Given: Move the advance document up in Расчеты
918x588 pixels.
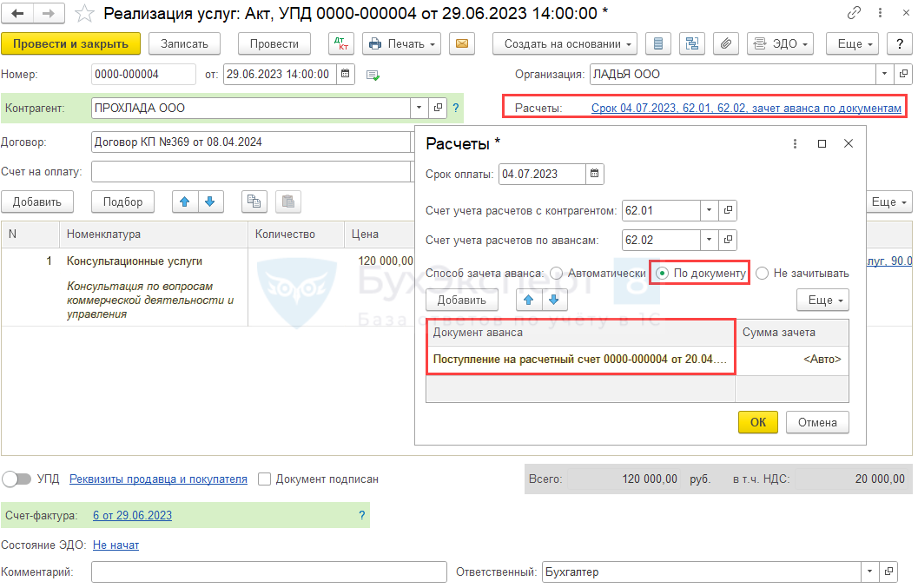Looking at the screenshot, I should (x=529, y=301).
